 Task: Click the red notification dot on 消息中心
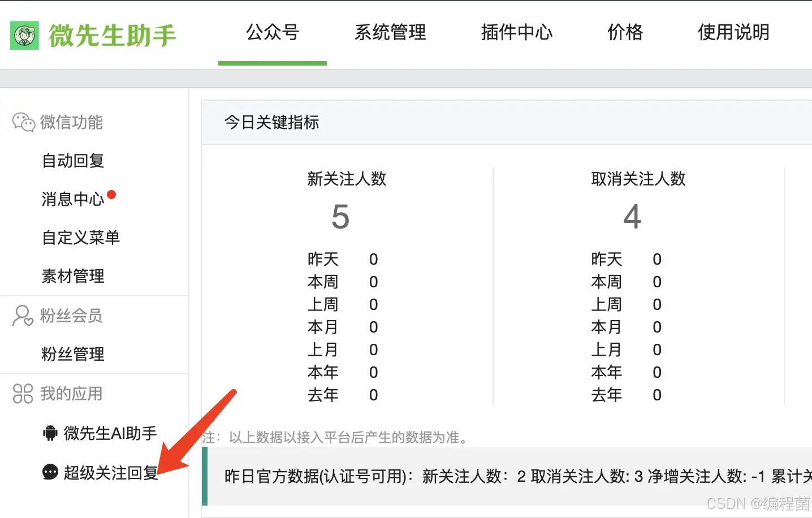(x=111, y=195)
